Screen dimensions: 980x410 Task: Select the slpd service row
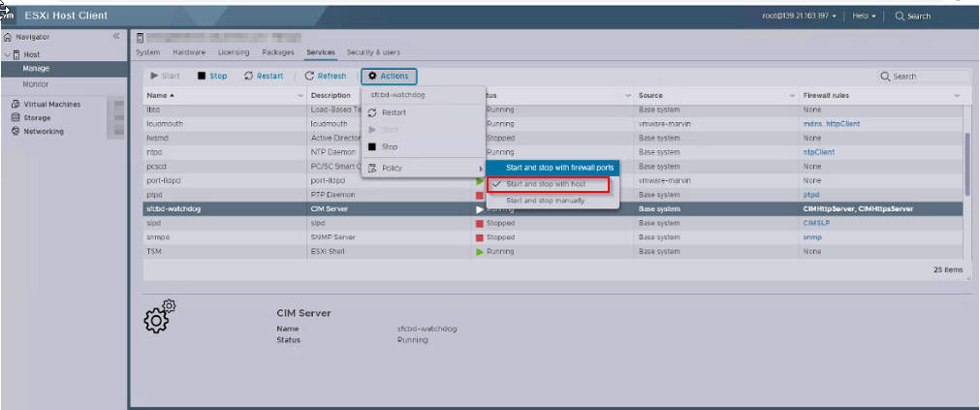[553, 223]
